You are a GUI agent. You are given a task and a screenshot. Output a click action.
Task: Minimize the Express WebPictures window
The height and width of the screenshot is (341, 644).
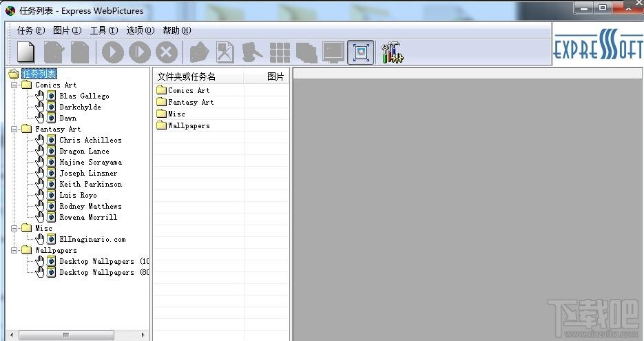(583, 8)
